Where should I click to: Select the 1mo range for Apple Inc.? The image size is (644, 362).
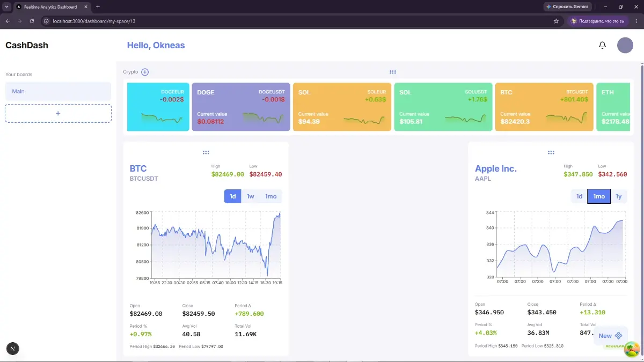(599, 196)
